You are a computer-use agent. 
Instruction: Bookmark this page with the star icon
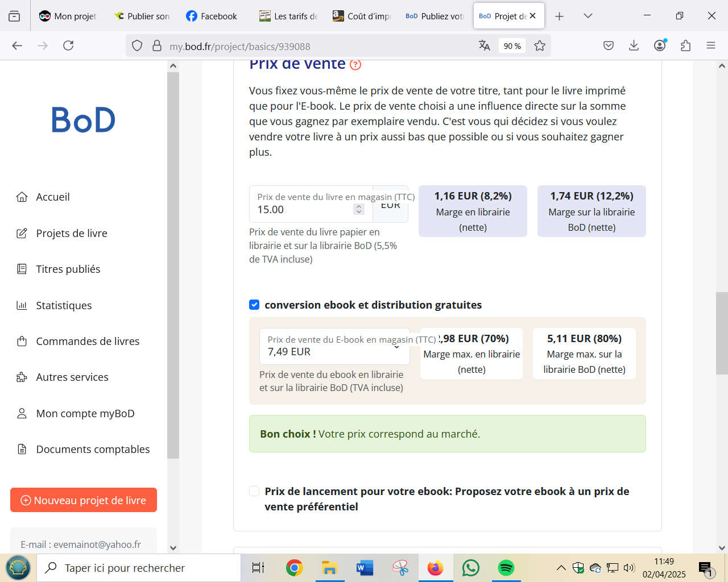[540, 46]
